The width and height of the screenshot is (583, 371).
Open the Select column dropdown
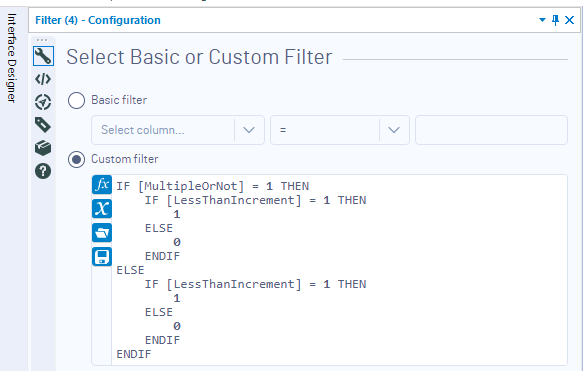click(178, 130)
